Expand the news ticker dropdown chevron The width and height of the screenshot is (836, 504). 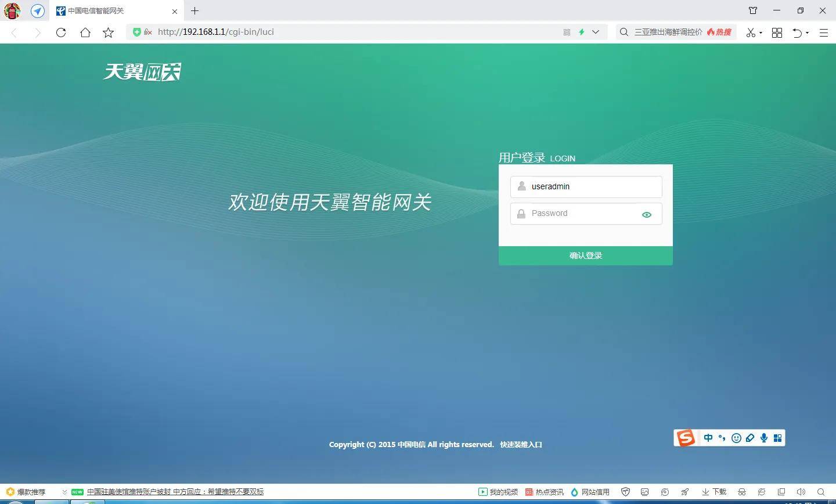tap(64, 492)
